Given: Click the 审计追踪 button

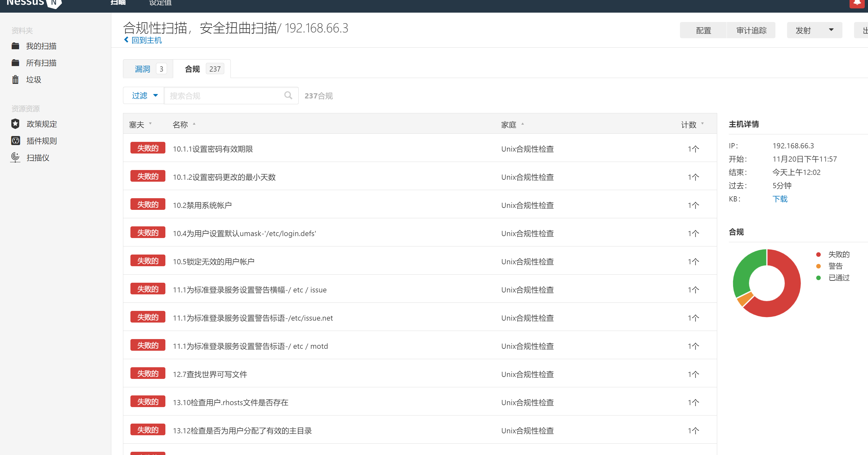Looking at the screenshot, I should pyautogui.click(x=751, y=30).
